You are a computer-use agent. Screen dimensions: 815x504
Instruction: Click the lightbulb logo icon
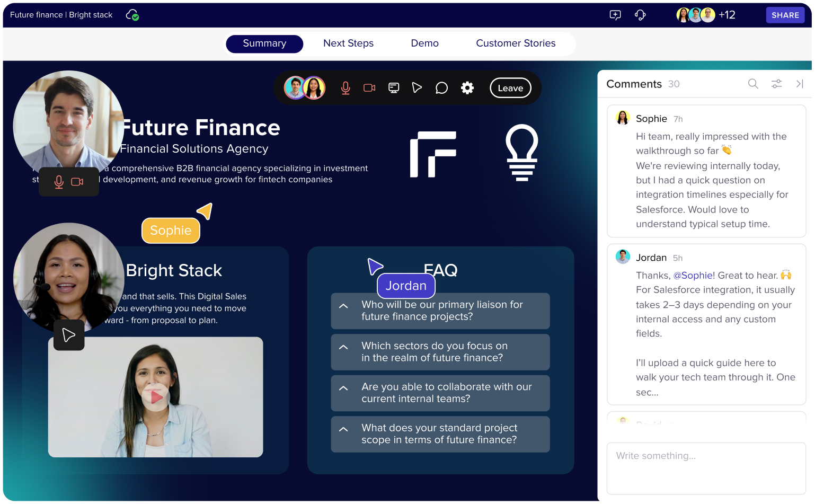[522, 153]
